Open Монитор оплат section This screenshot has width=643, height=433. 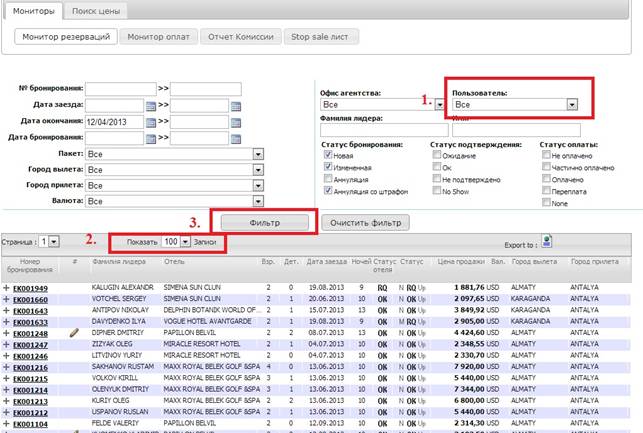(x=158, y=37)
